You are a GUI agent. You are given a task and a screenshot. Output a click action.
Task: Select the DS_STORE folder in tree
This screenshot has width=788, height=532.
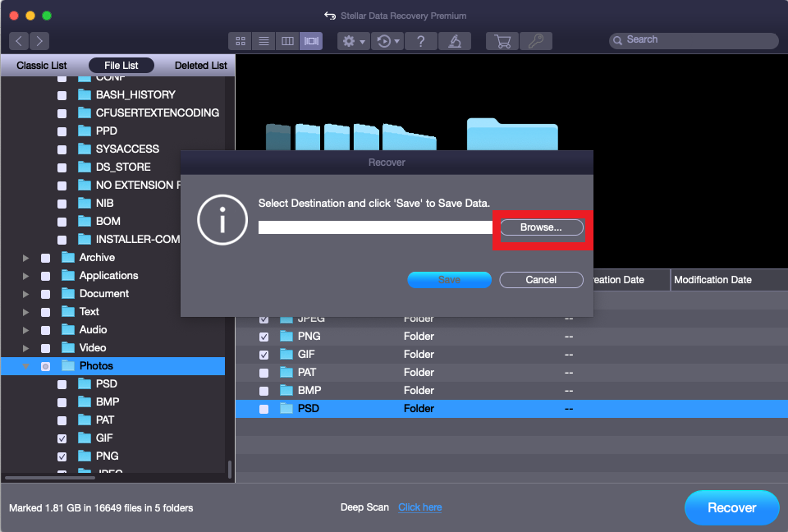[x=123, y=167]
